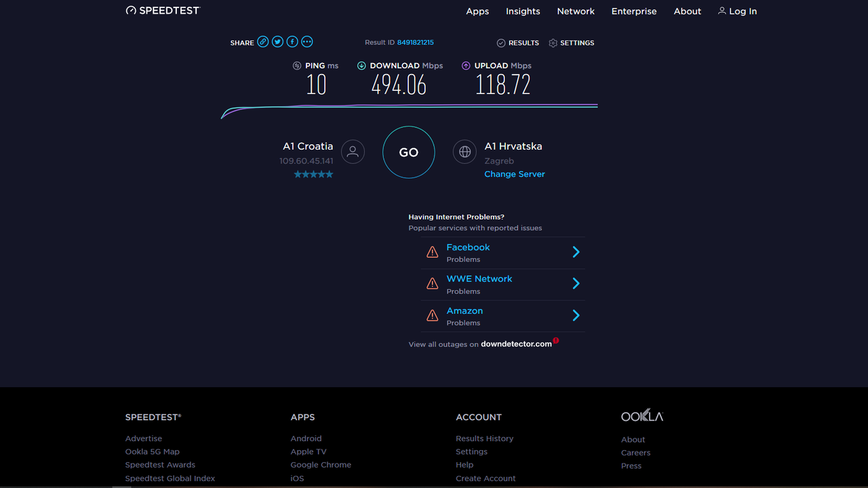The image size is (868, 488).
Task: Open Speedtest Awards footer link
Action: 160,465
